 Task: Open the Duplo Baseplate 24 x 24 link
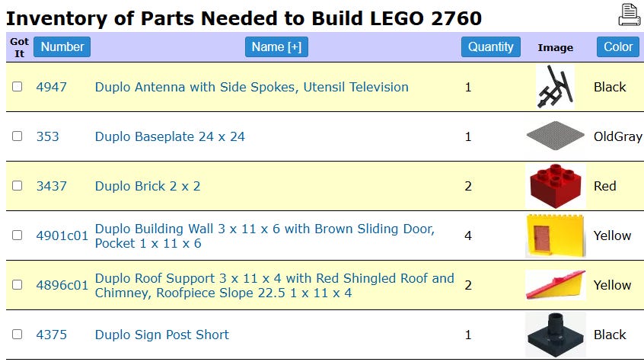click(x=170, y=136)
